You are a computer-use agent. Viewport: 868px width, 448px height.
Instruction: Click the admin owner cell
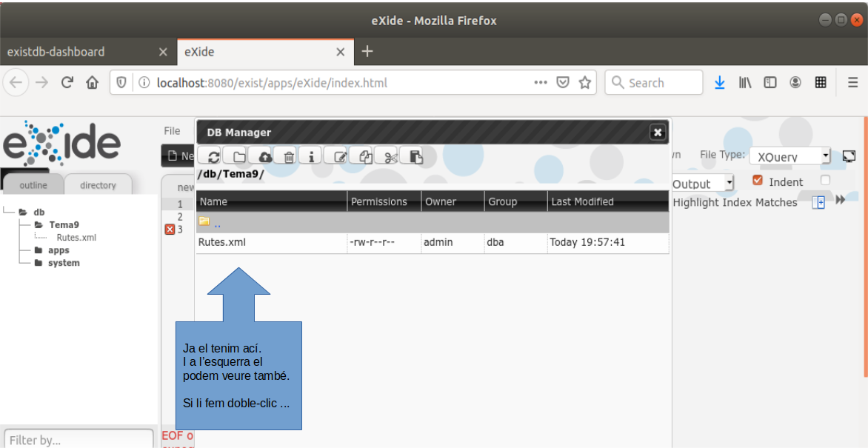point(453,243)
